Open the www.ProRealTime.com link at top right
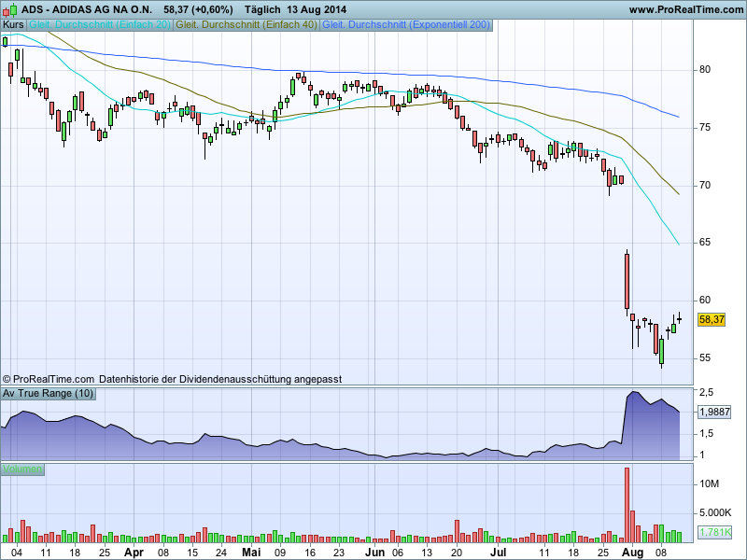The width and height of the screenshot is (747, 560). pyautogui.click(x=686, y=9)
